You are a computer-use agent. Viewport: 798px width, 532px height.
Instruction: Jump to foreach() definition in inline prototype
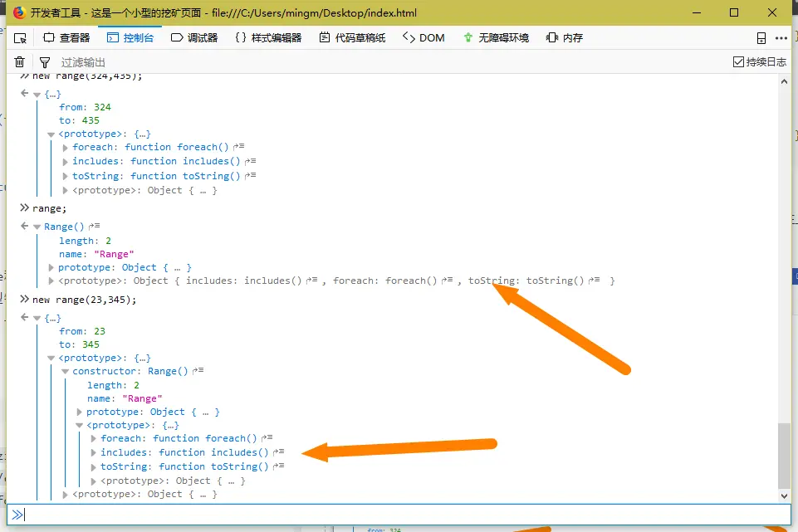pos(448,281)
